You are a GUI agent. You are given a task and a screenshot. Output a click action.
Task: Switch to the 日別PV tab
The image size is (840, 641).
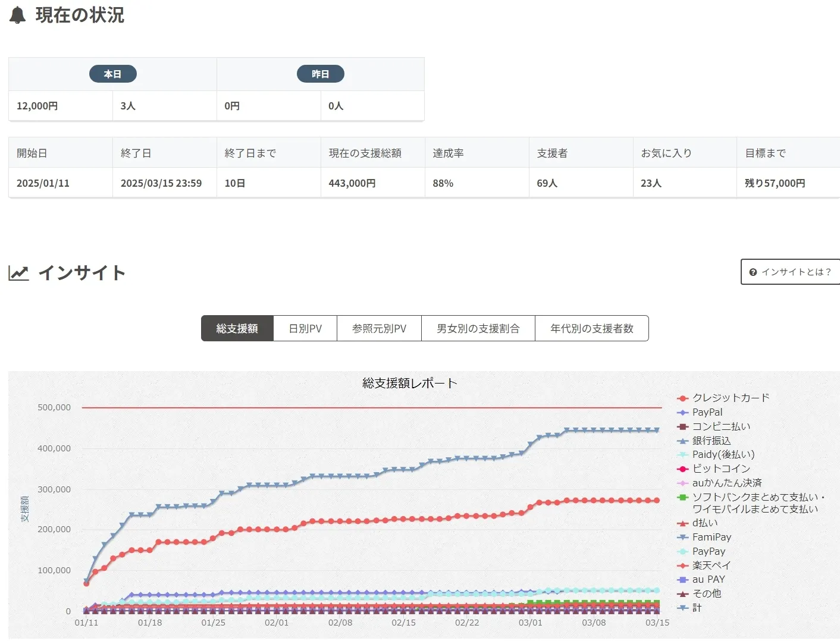point(305,329)
